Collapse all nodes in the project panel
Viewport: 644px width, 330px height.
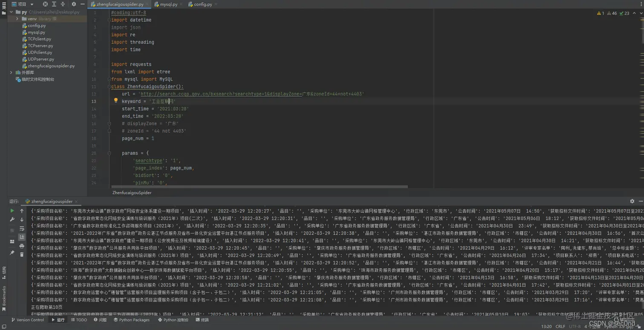(63, 4)
